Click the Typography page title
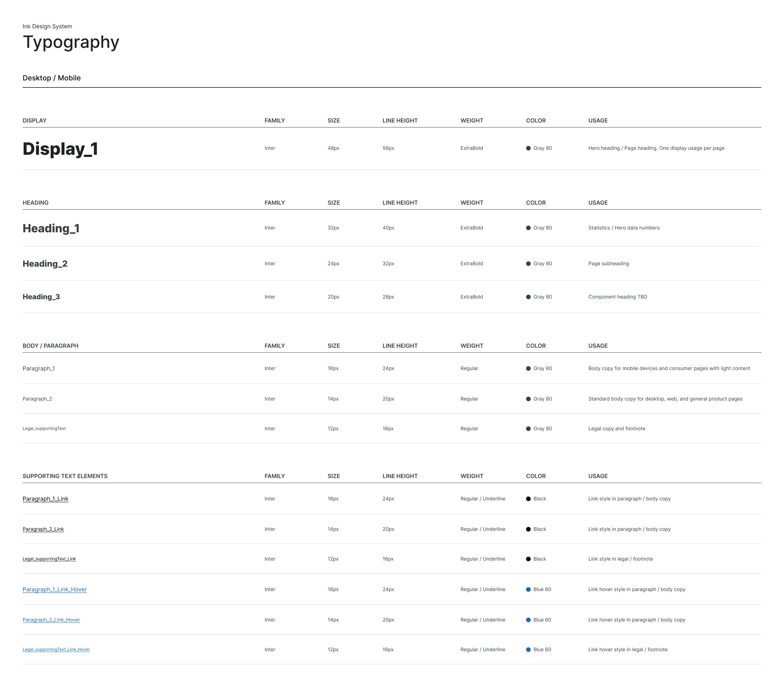The width and height of the screenshot is (784, 687). pos(71,42)
